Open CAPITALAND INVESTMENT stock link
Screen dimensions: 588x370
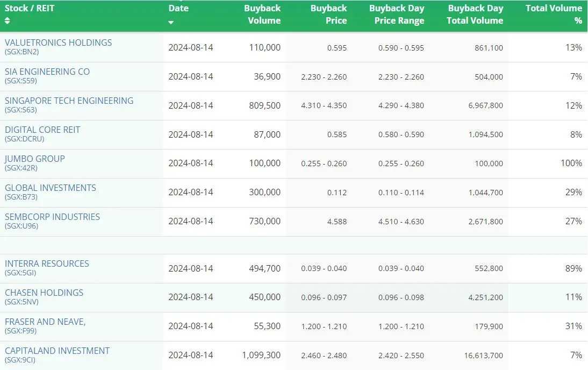tap(57, 351)
